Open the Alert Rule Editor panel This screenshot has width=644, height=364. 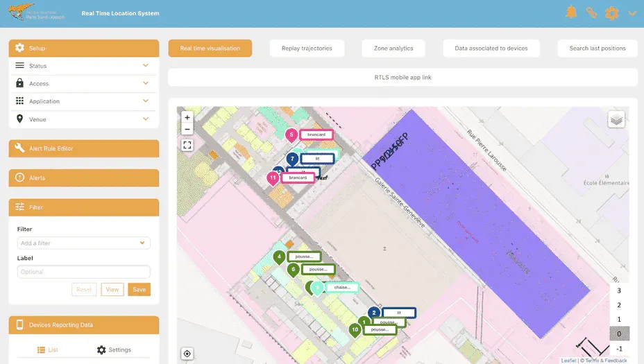coord(84,148)
